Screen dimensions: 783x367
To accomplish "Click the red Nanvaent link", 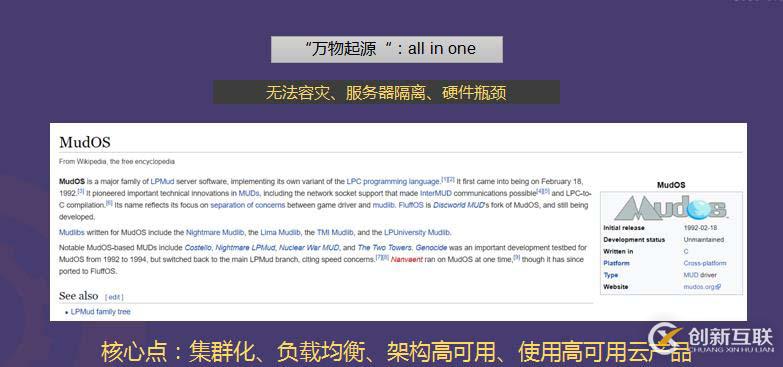I will (406, 260).
